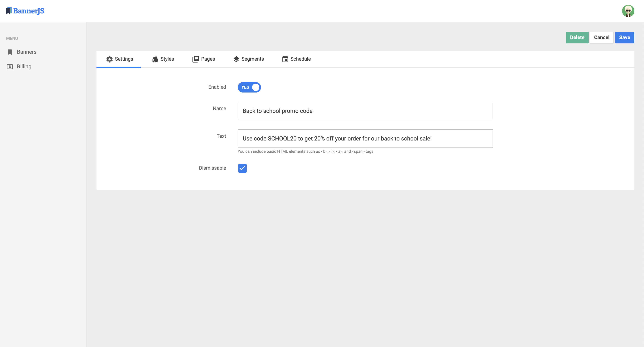Screen dimensions: 644x347
Task: Click the Cancel button
Action: pos(602,37)
